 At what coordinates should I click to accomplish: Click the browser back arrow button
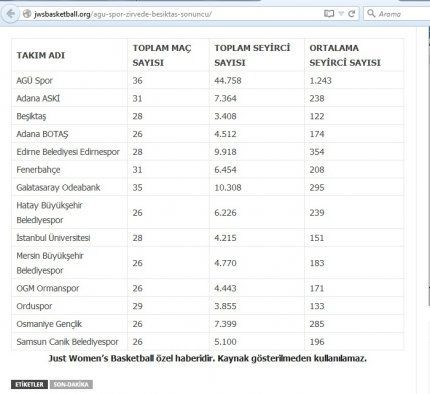tap(11, 14)
